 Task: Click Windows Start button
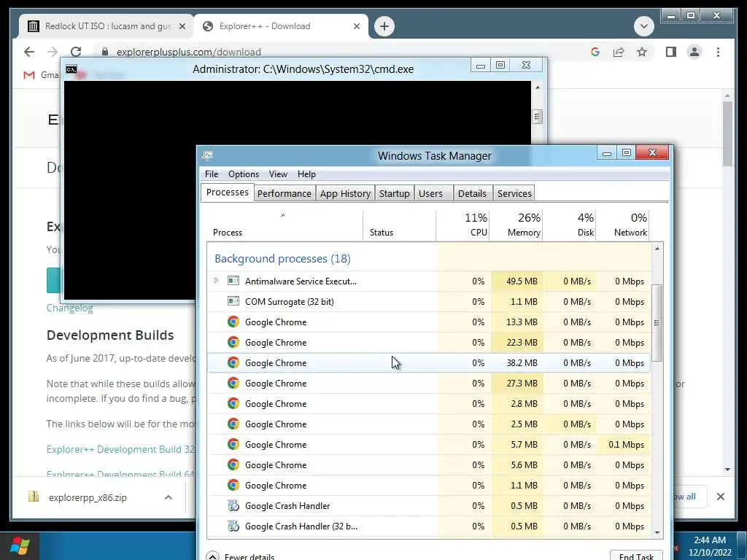click(x=20, y=546)
